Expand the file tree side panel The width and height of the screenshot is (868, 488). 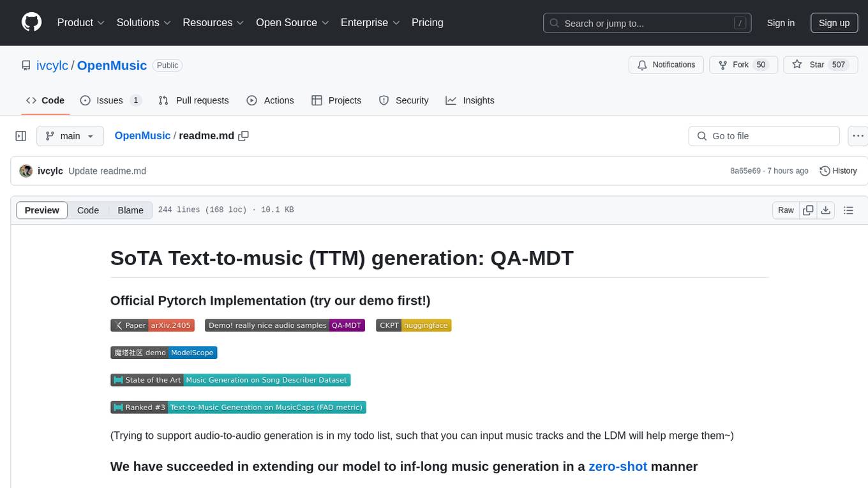coord(21,136)
